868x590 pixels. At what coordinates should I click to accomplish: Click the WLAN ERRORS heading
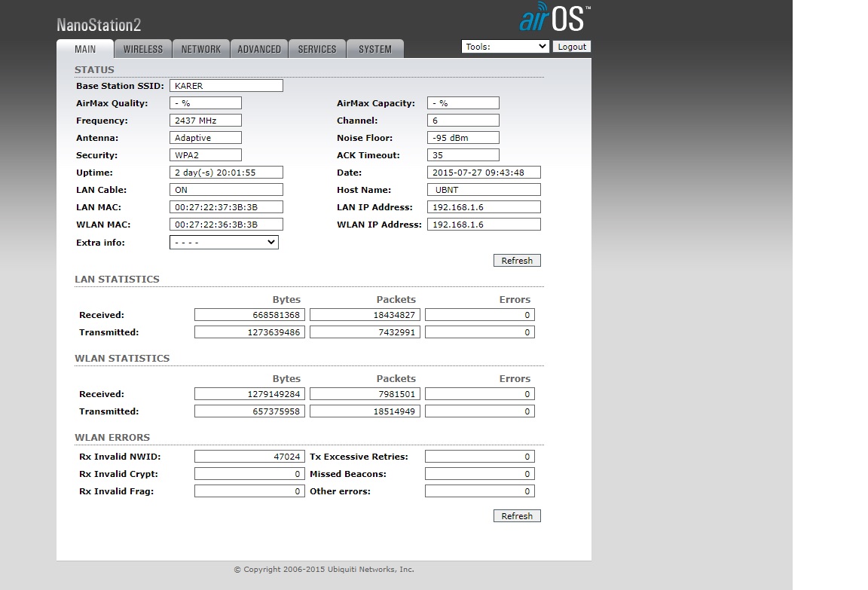pos(112,438)
